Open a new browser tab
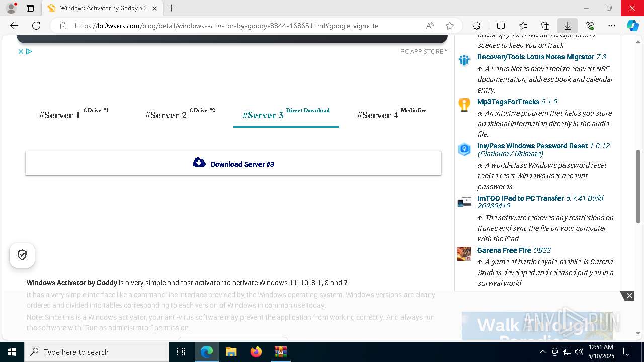 click(x=172, y=8)
